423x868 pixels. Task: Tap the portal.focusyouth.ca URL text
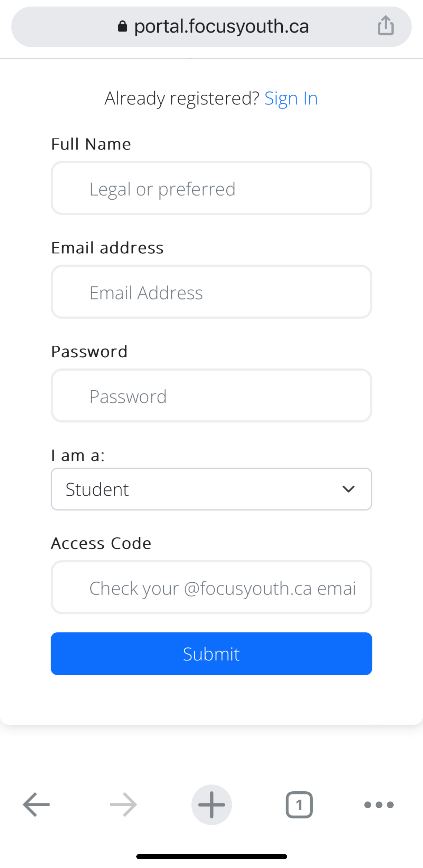coord(221,26)
